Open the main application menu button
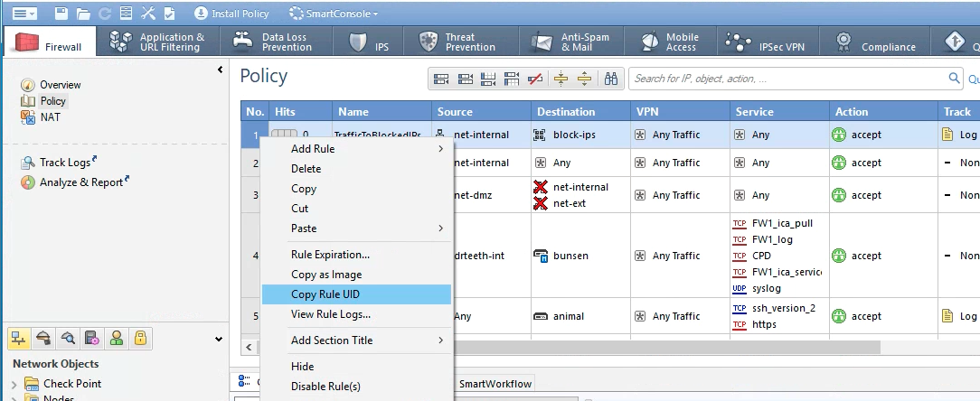 click(x=24, y=14)
